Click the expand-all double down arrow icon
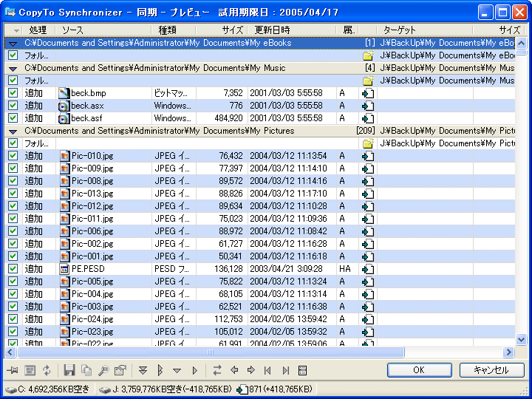The width and height of the screenshot is (532, 399). pos(143,370)
